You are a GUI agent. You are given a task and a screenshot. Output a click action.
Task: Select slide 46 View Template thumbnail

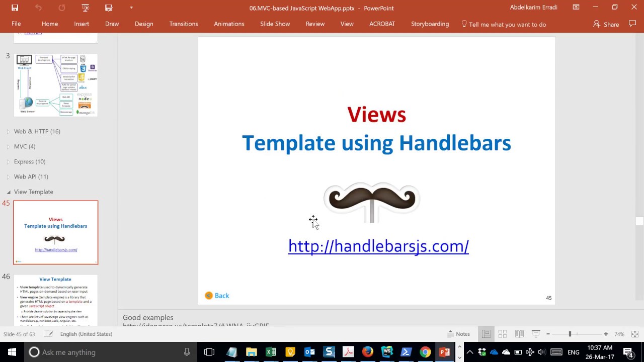(55, 300)
